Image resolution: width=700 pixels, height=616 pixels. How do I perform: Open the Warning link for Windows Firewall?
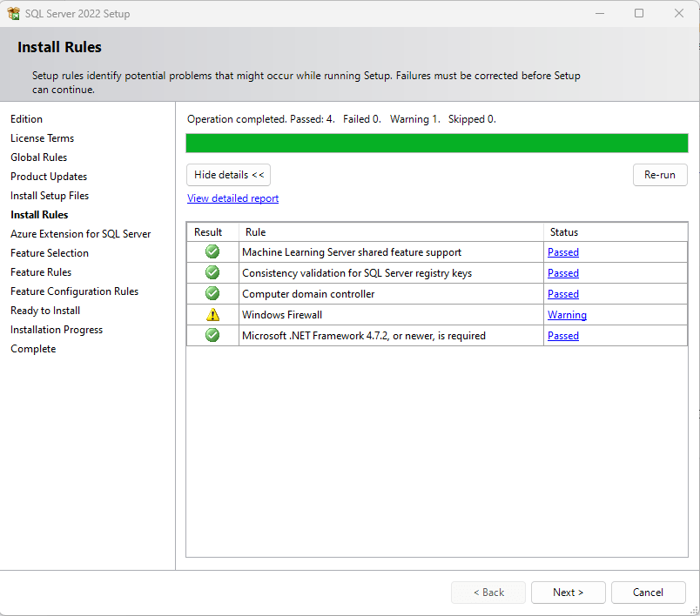click(567, 314)
